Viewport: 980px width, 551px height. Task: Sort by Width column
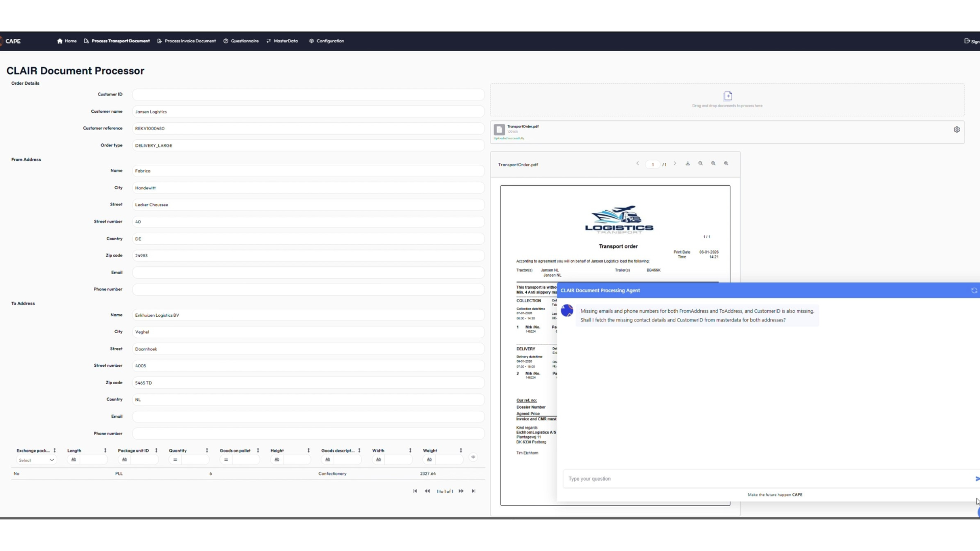click(410, 450)
